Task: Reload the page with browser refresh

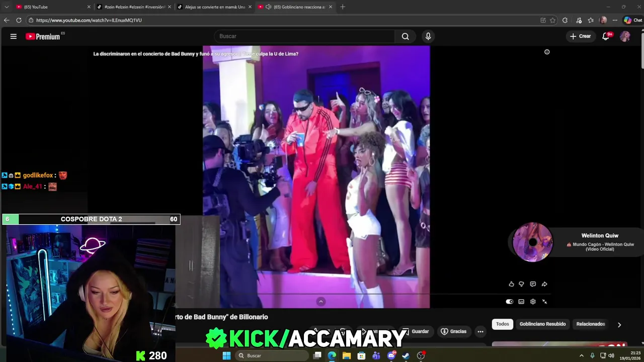Action: point(19,20)
